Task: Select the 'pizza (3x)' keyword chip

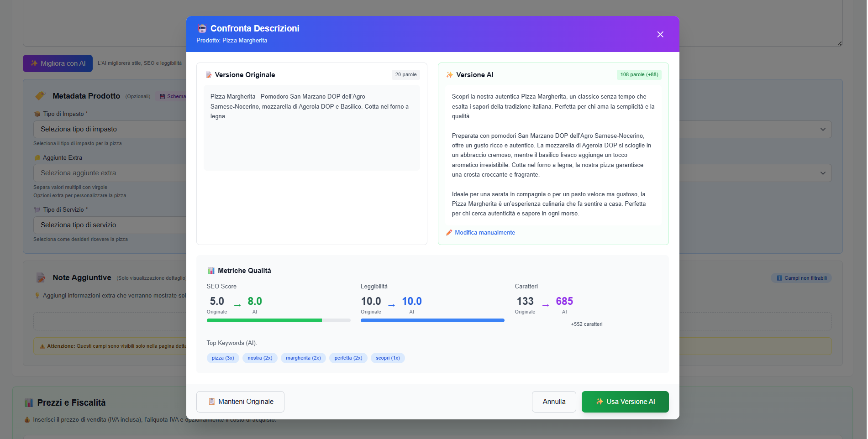Action: coord(223,358)
